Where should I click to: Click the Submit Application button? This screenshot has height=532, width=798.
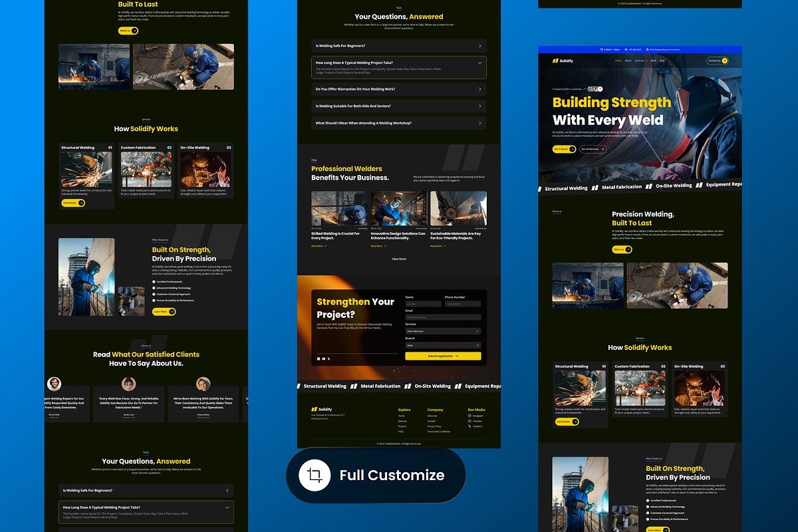pyautogui.click(x=443, y=356)
